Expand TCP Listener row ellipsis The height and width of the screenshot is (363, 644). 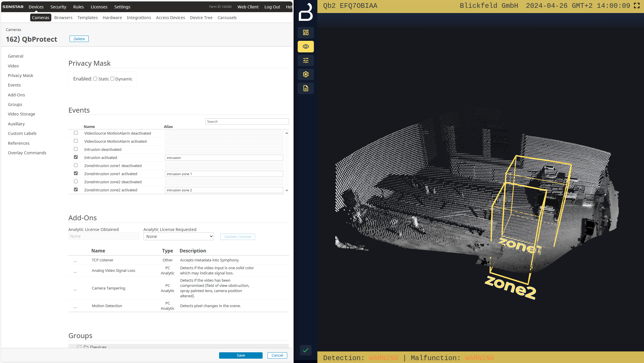coord(75,261)
